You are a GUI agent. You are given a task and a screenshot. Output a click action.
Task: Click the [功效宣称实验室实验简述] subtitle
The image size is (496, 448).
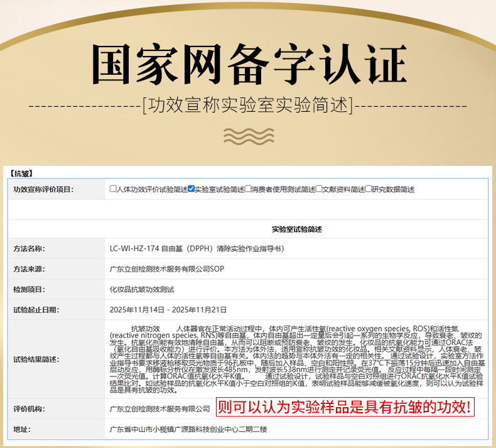247,105
